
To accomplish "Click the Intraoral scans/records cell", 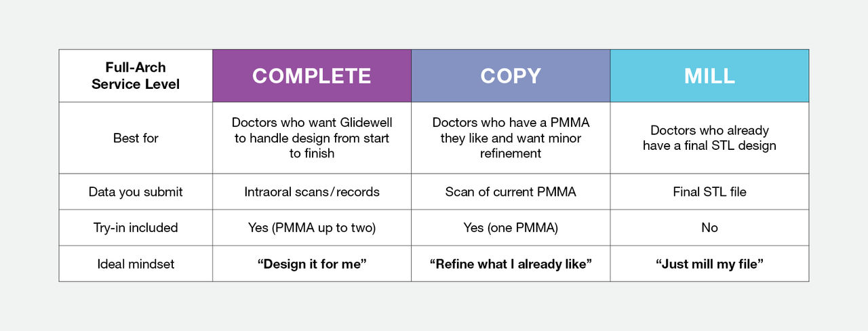I will [x=311, y=192].
